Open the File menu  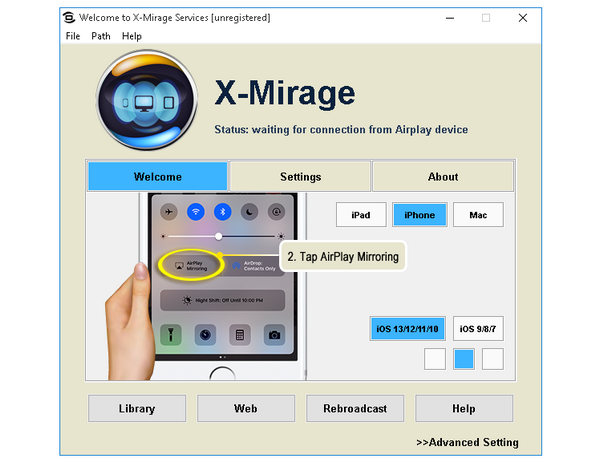click(x=73, y=36)
